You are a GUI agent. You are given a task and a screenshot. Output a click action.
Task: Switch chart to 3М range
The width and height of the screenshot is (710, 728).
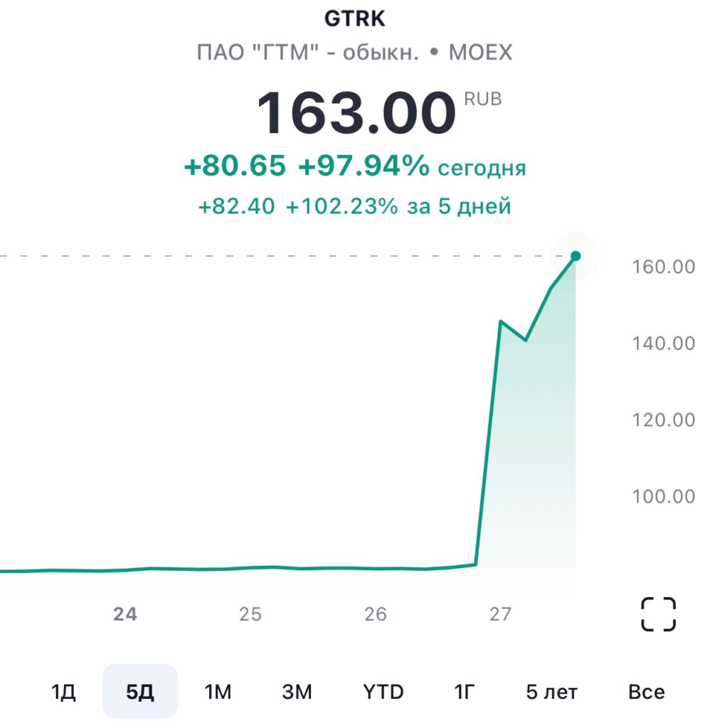pyautogui.click(x=297, y=692)
